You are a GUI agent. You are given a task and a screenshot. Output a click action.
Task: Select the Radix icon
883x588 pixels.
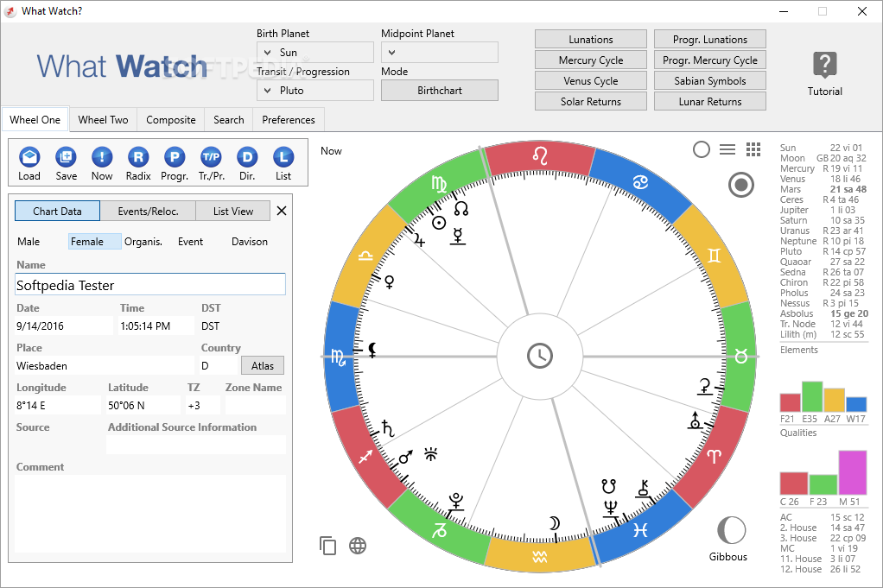coord(138,157)
